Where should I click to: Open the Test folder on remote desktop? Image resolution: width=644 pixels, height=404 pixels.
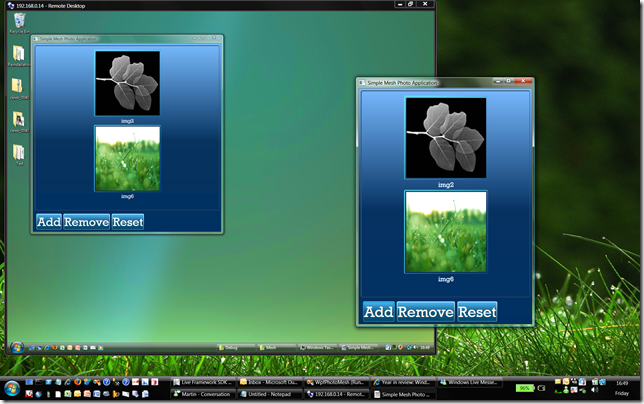pyautogui.click(x=19, y=155)
